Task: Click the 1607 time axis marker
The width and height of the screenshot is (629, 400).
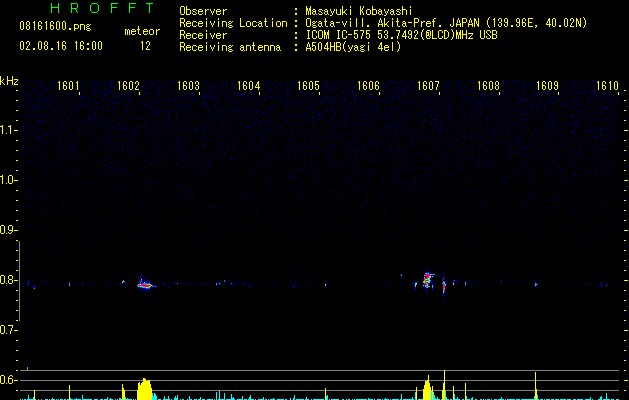Action: (x=428, y=86)
